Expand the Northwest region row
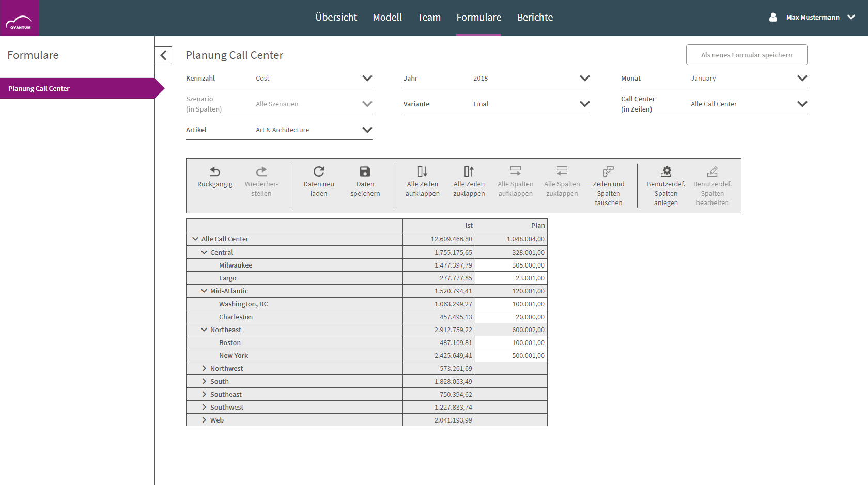The height and width of the screenshot is (485, 868). pyautogui.click(x=204, y=368)
